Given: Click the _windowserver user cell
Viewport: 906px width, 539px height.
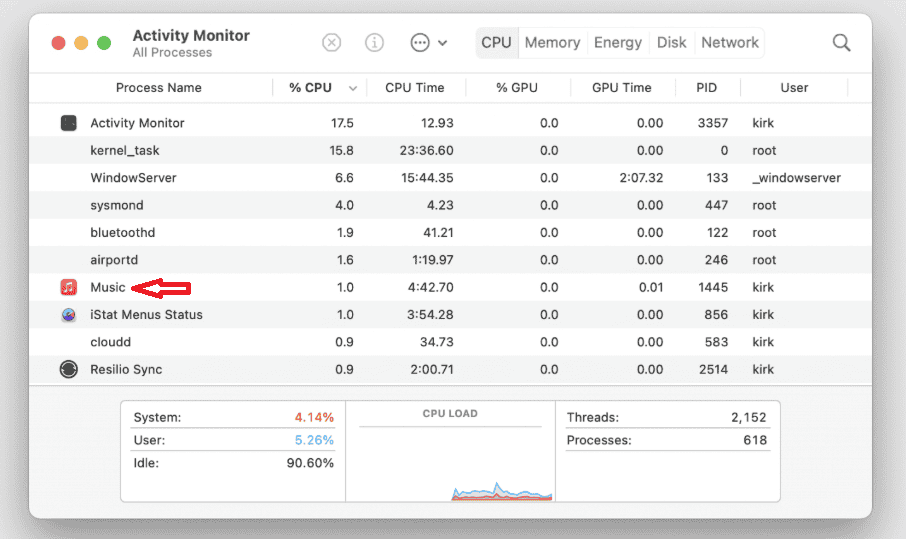Looking at the screenshot, I should click(x=796, y=178).
